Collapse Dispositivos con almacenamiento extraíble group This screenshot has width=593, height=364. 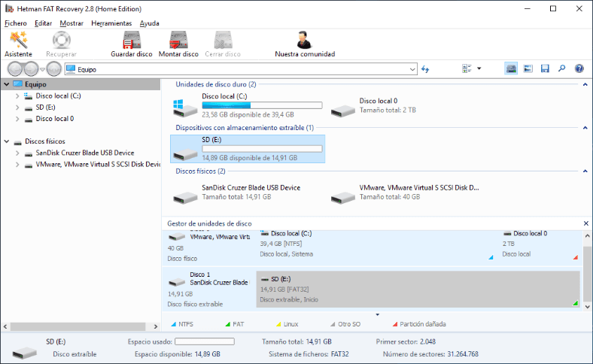click(585, 128)
